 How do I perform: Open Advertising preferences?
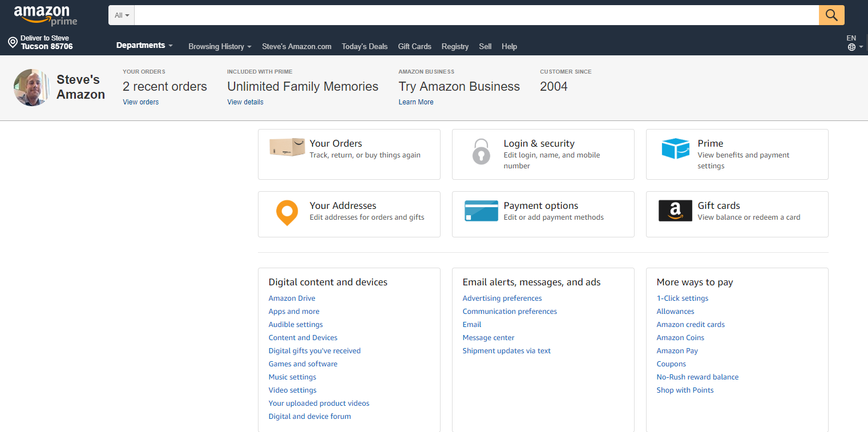502,298
